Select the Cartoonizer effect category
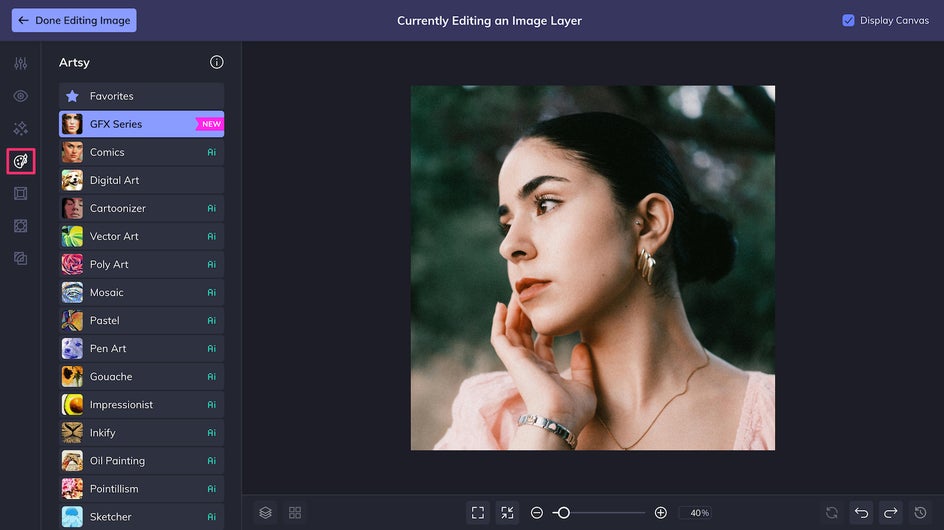 click(x=141, y=208)
